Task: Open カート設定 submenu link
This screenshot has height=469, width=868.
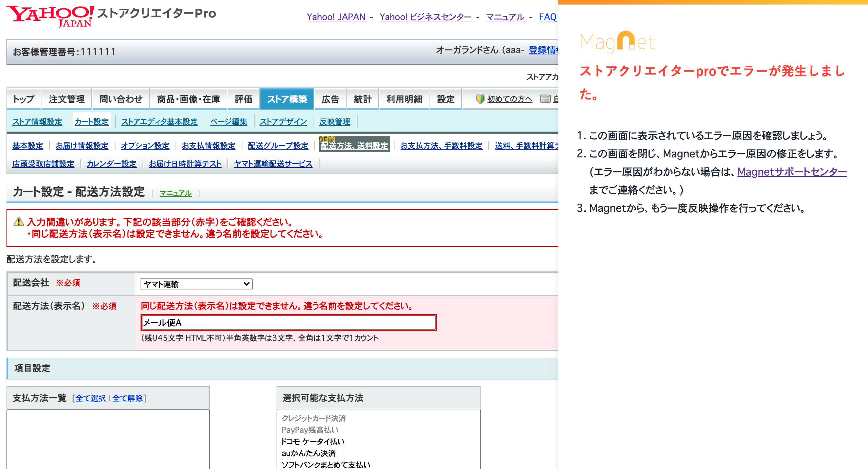Action: pos(92,122)
